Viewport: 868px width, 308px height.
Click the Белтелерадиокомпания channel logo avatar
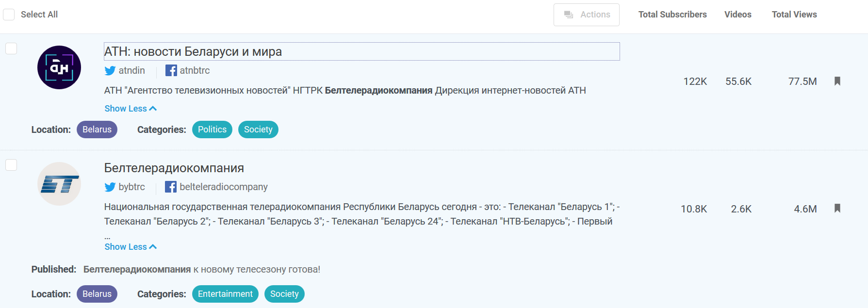click(59, 184)
